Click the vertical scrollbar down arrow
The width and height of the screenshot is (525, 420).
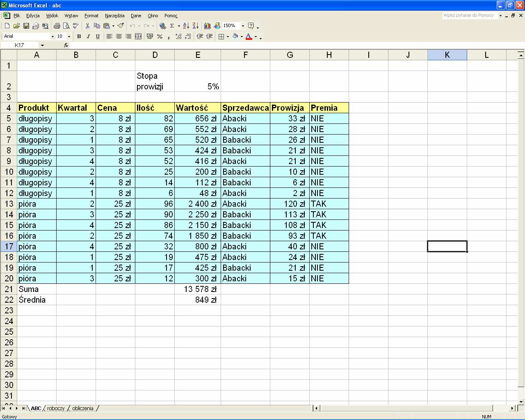click(521, 402)
